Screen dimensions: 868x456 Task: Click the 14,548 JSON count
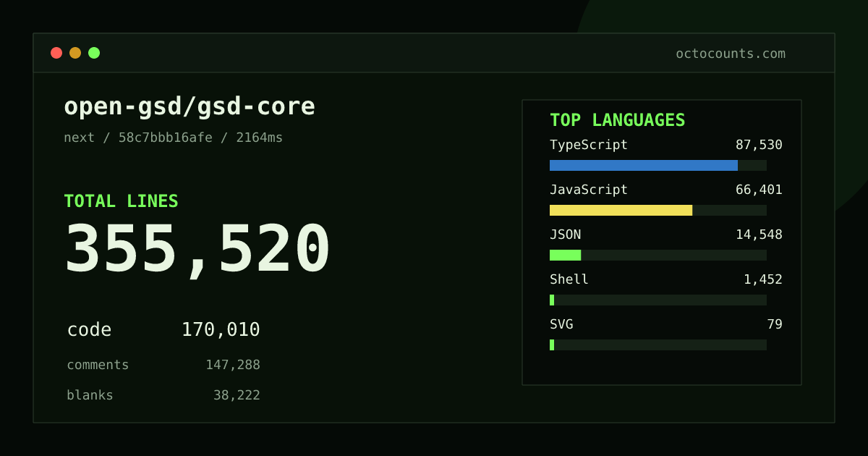(759, 235)
